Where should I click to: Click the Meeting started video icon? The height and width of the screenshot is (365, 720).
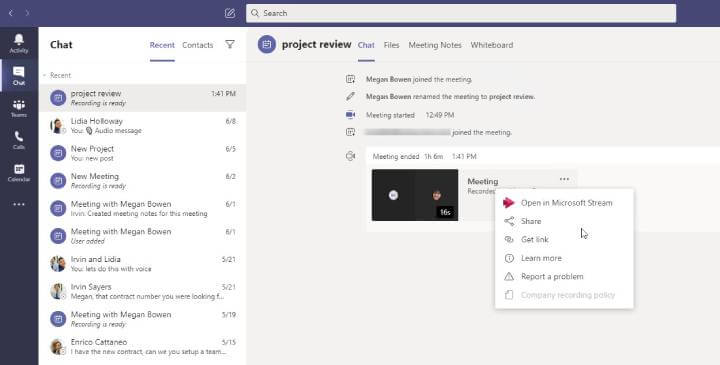click(x=350, y=115)
